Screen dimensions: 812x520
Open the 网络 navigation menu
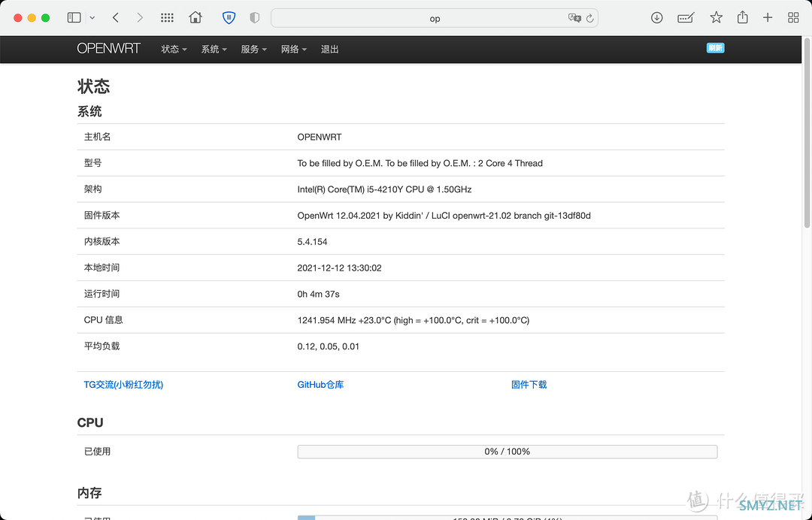click(x=293, y=49)
